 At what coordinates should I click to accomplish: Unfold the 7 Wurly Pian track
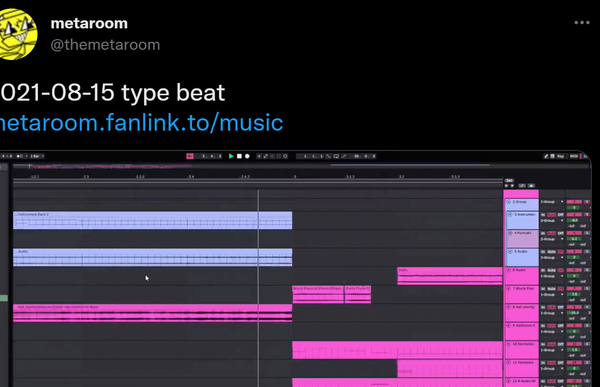click(509, 289)
